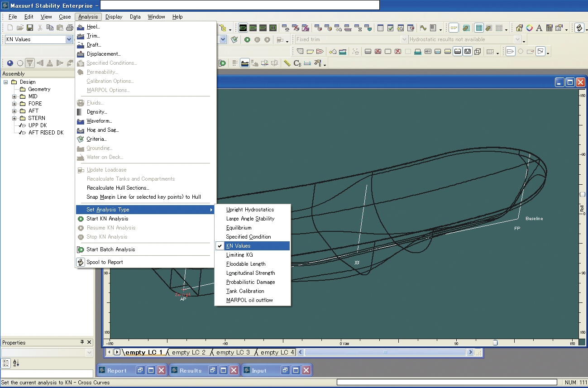588x388 pixels.
Task: Toggle the AFT RISED DK checkmark
Action: point(20,133)
